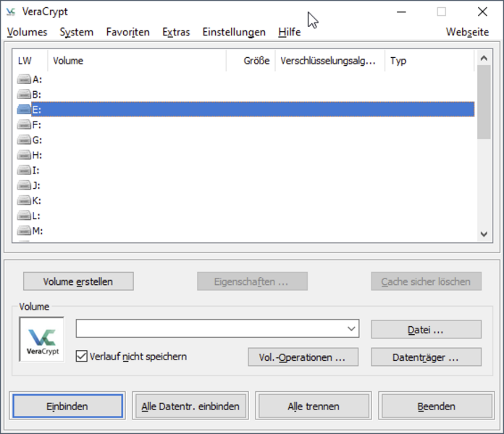Select drive K: icon

pos(25,201)
